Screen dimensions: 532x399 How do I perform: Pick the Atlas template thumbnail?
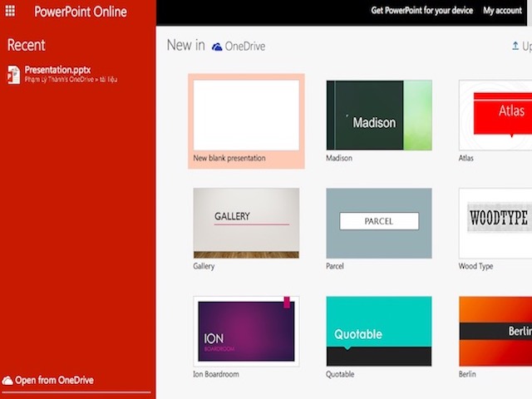496,115
